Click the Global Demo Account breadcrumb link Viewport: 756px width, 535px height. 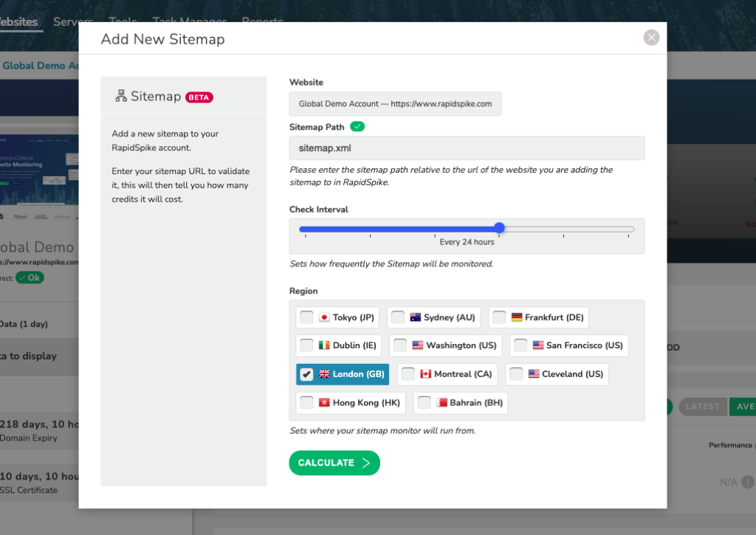coord(41,66)
